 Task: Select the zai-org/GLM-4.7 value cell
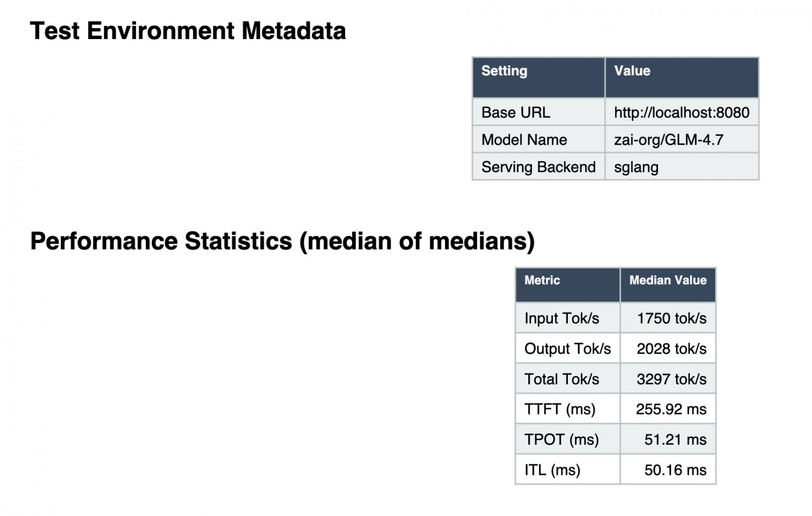click(x=668, y=139)
